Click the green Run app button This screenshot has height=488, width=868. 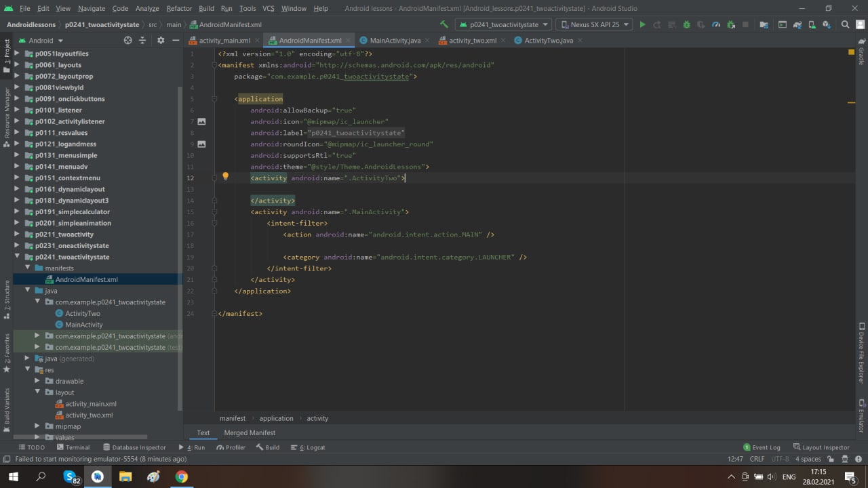[642, 24]
